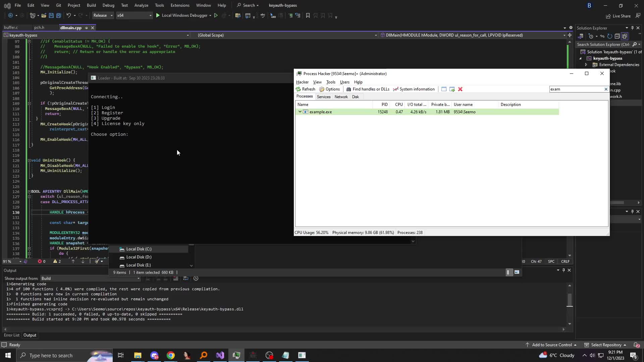Open the x64 platform dropdown

pos(134,15)
